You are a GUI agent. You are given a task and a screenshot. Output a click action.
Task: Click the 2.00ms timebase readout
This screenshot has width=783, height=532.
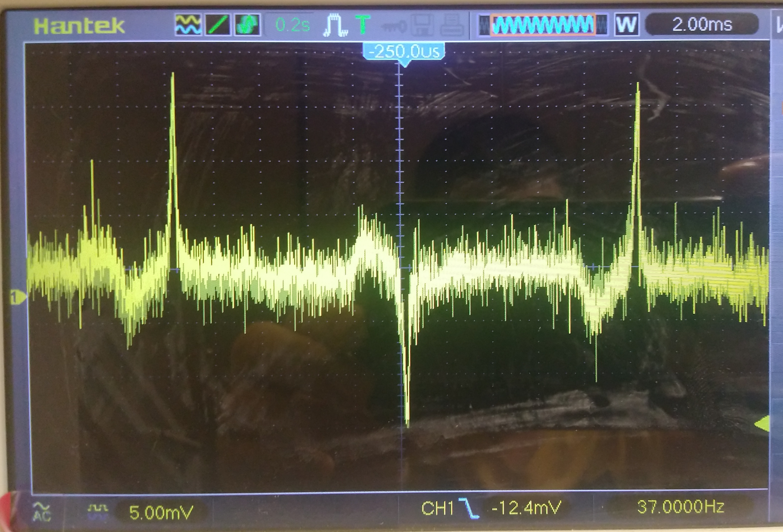pos(702,24)
